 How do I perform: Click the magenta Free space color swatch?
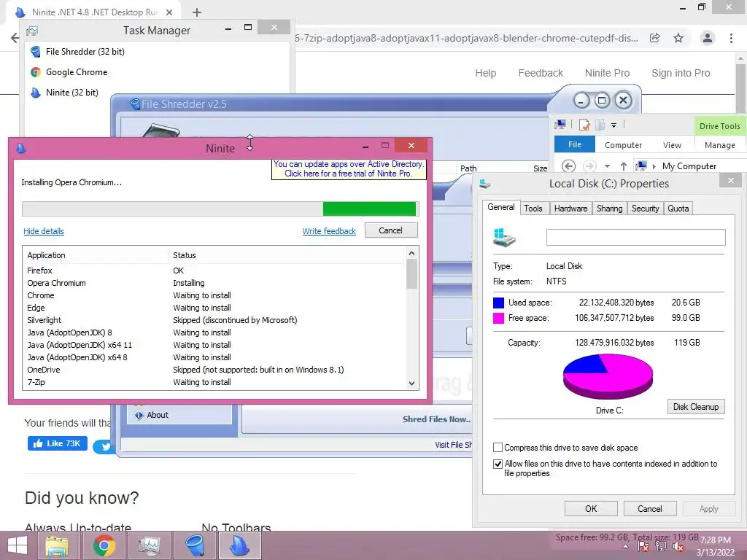[498, 318]
